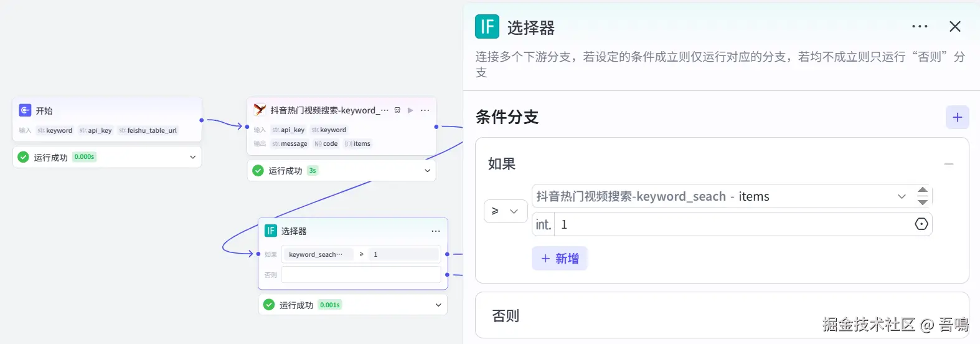The width and height of the screenshot is (980, 344).
Task: Click the 0.001s duration badge on 选择器
Action: click(x=330, y=305)
